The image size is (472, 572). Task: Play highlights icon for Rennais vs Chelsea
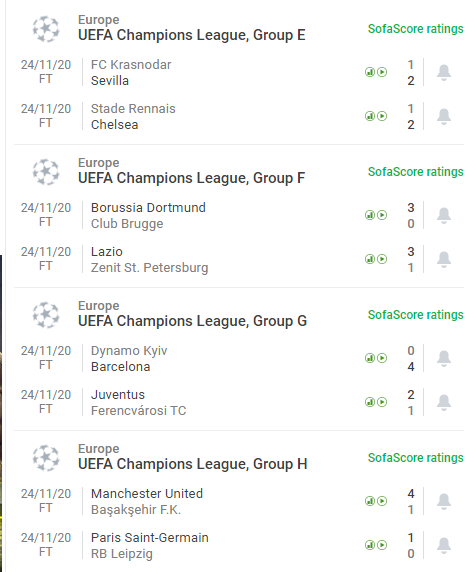pyautogui.click(x=382, y=116)
